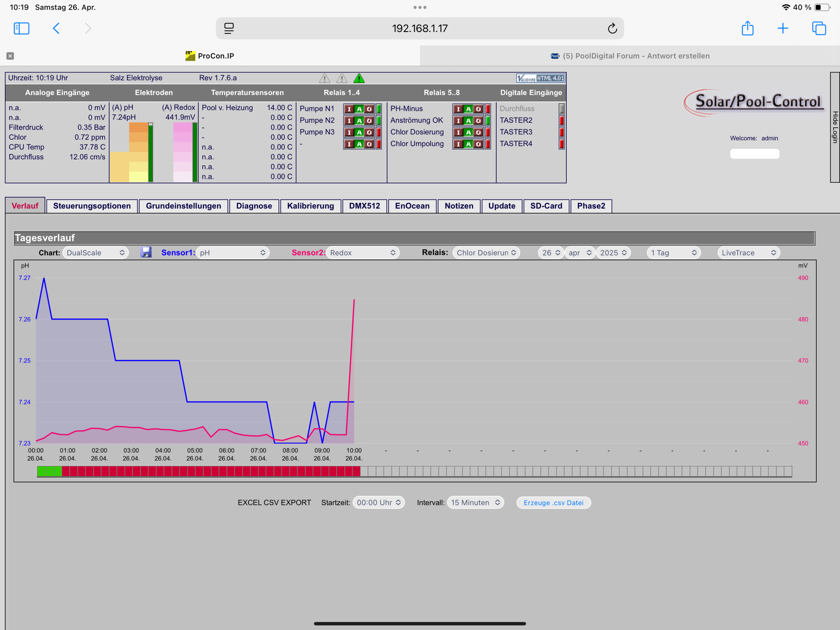This screenshot has width=840, height=630.
Task: Switch to the Grundeinstellungen tab
Action: click(x=184, y=206)
